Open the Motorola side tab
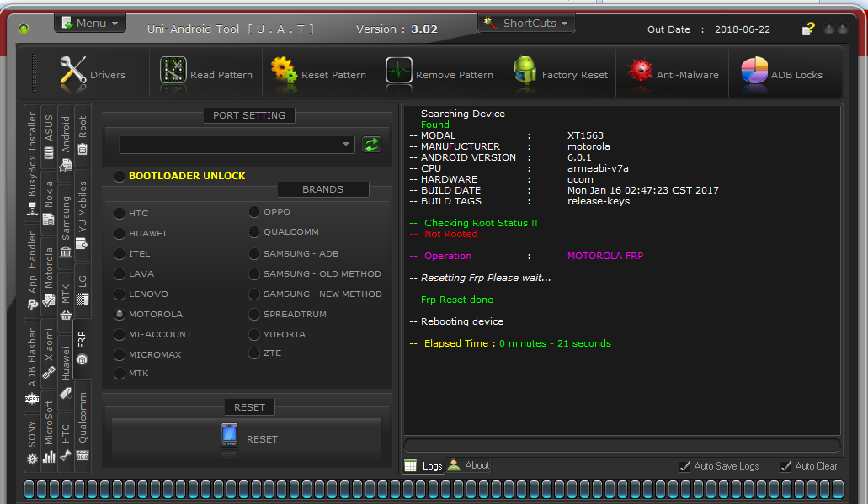Image resolution: width=868 pixels, height=504 pixels. coord(49,277)
